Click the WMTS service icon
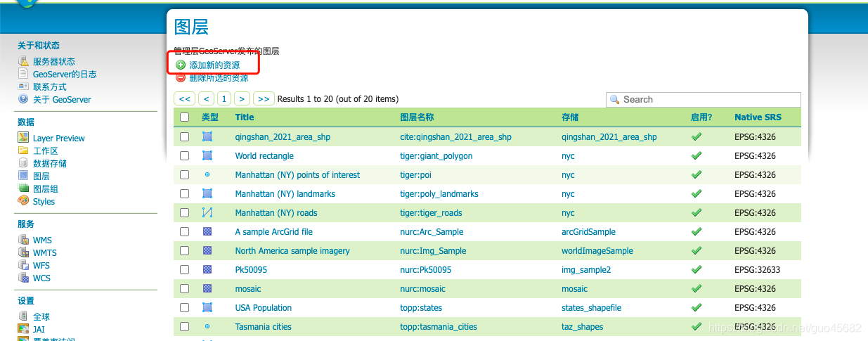This screenshot has height=341, width=868. point(23,252)
